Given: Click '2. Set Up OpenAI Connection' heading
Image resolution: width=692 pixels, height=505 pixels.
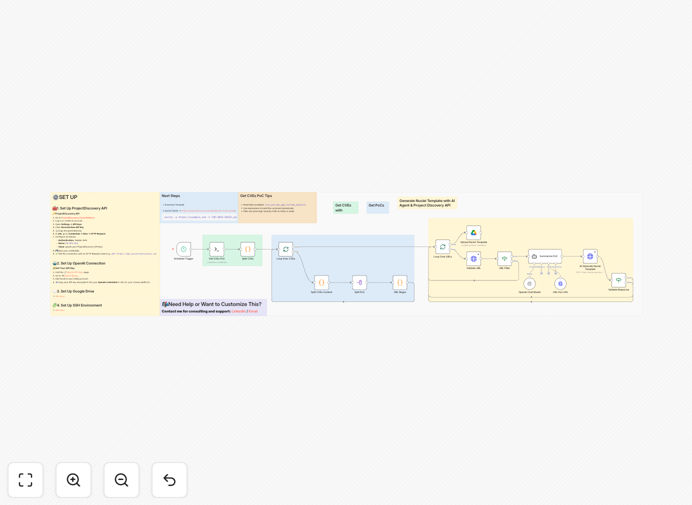Looking at the screenshot, I should pos(79,264).
